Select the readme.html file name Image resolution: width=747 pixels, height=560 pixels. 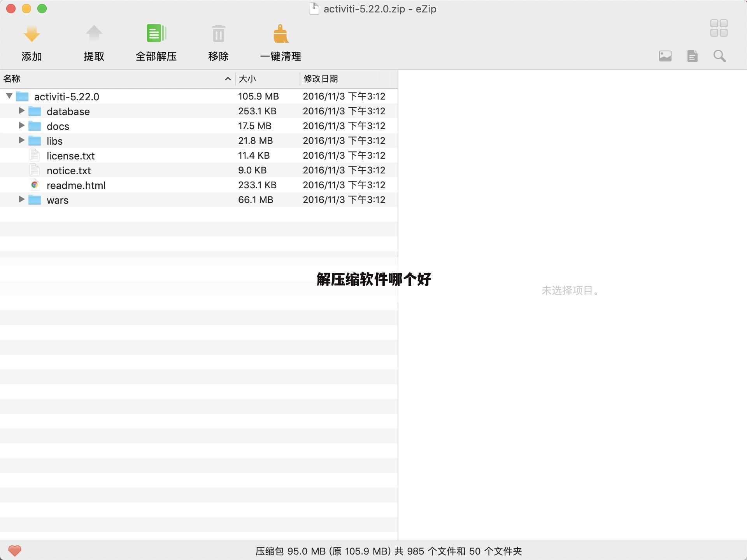(76, 185)
